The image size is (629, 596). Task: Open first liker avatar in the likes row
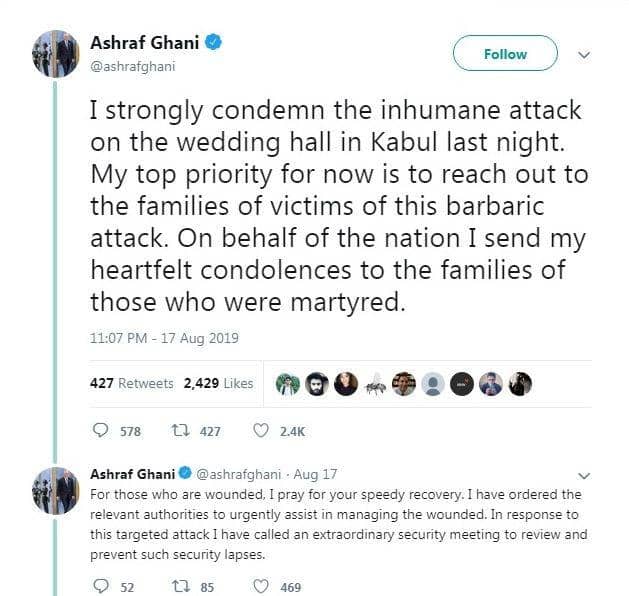click(287, 384)
